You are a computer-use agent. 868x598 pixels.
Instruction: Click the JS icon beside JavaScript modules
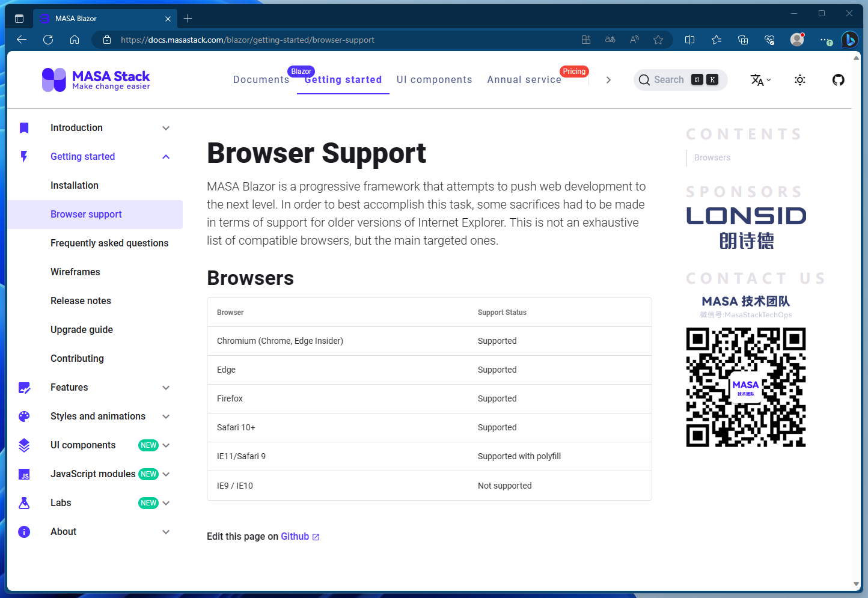(x=24, y=474)
